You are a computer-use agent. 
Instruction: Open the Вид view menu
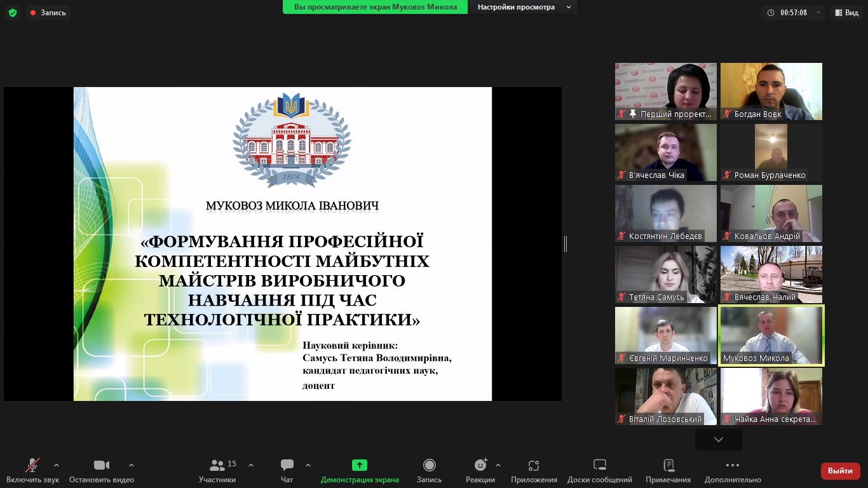pyautogui.click(x=846, y=13)
